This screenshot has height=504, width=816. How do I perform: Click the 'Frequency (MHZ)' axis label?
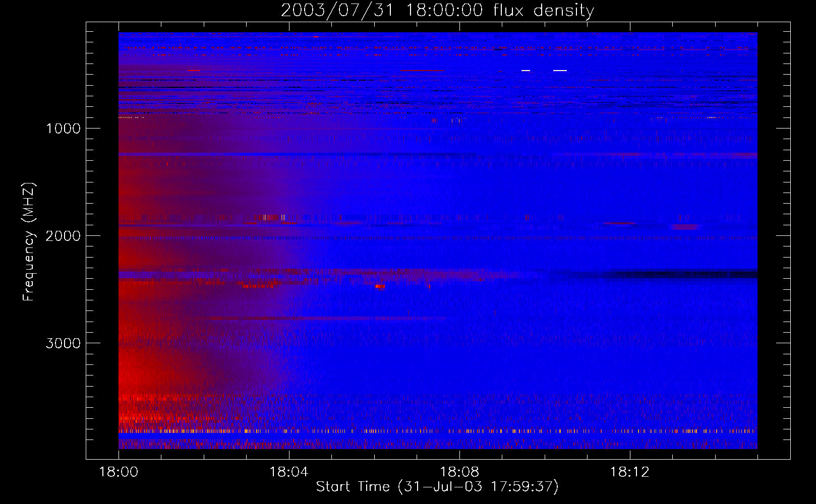click(x=29, y=242)
